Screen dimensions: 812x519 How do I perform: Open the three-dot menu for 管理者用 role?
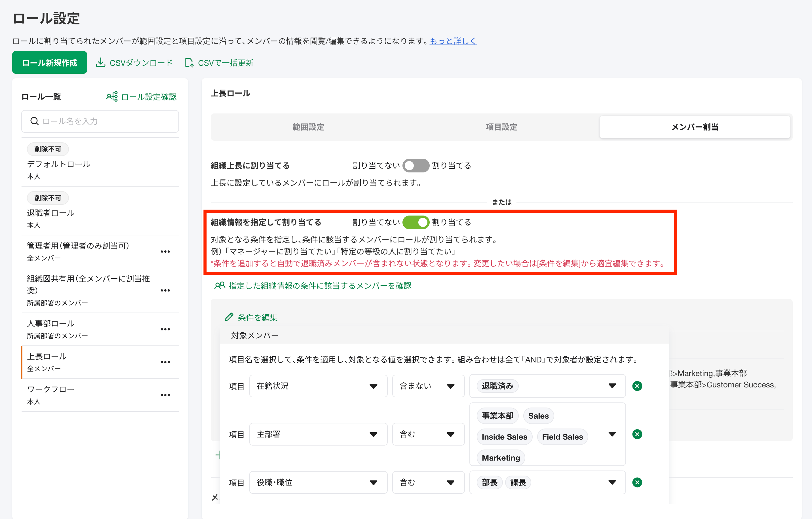[x=165, y=251]
